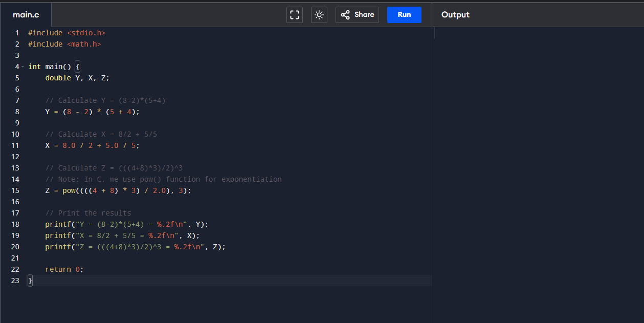Click the Share button

pyautogui.click(x=357, y=15)
